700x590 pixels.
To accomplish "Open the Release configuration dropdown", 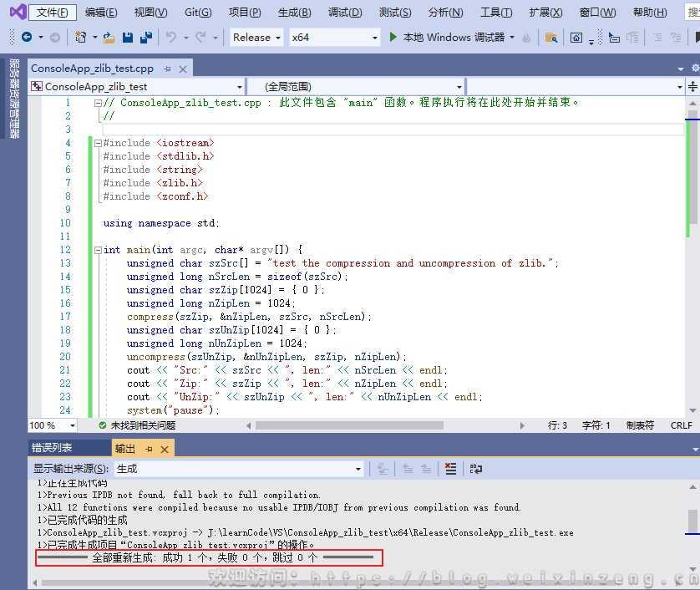I will coord(256,38).
